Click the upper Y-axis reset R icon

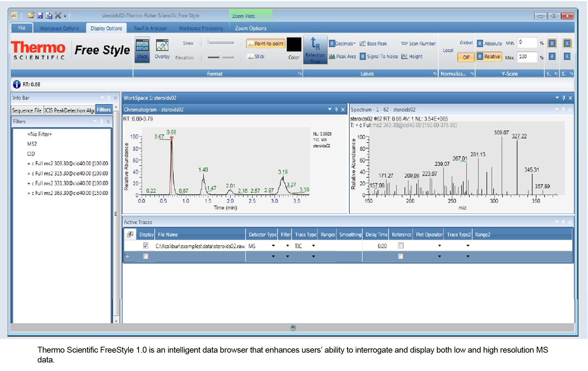pyautogui.click(x=552, y=43)
